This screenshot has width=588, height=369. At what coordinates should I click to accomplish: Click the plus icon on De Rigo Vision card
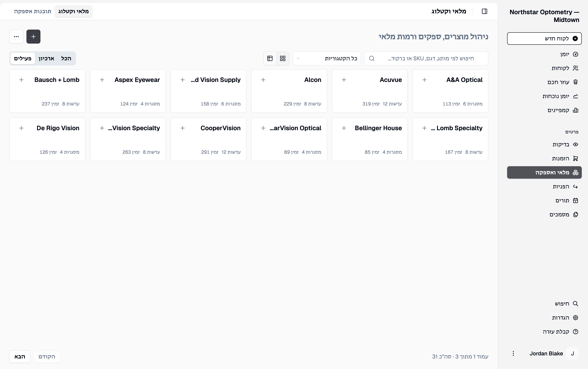pos(21,128)
